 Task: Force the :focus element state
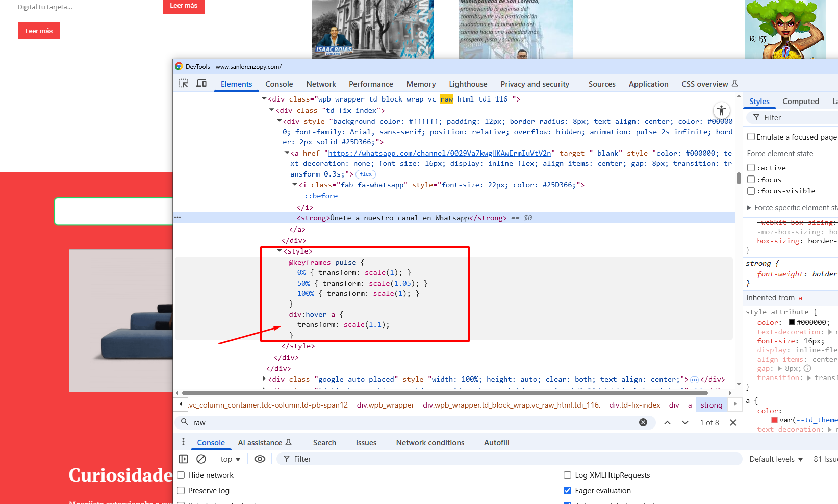pos(751,179)
